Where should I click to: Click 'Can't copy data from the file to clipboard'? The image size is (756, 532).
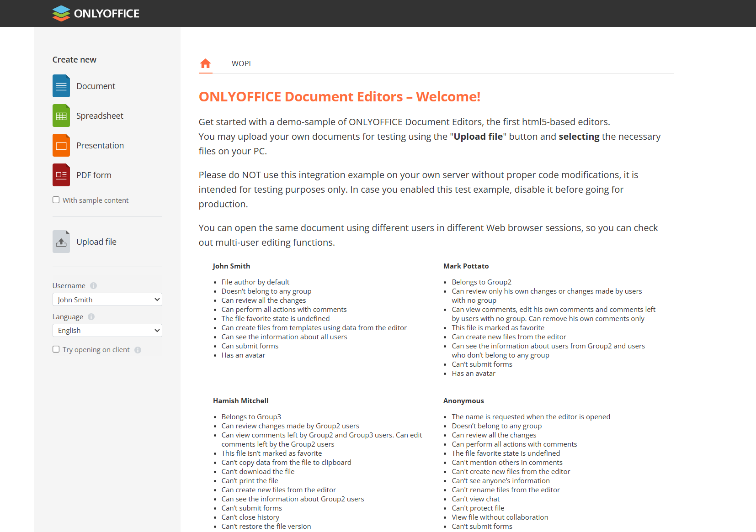[287, 463]
